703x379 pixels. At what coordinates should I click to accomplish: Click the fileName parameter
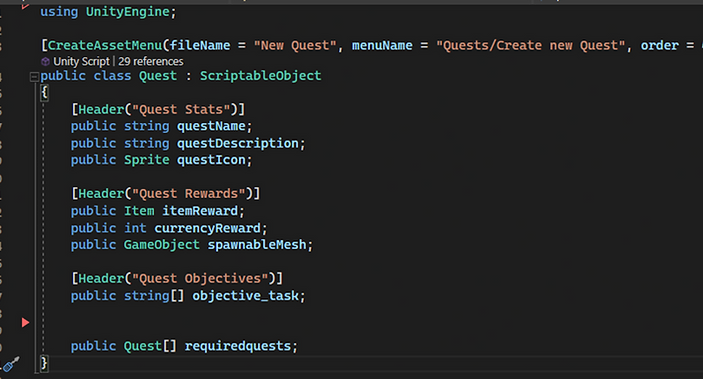click(200, 45)
